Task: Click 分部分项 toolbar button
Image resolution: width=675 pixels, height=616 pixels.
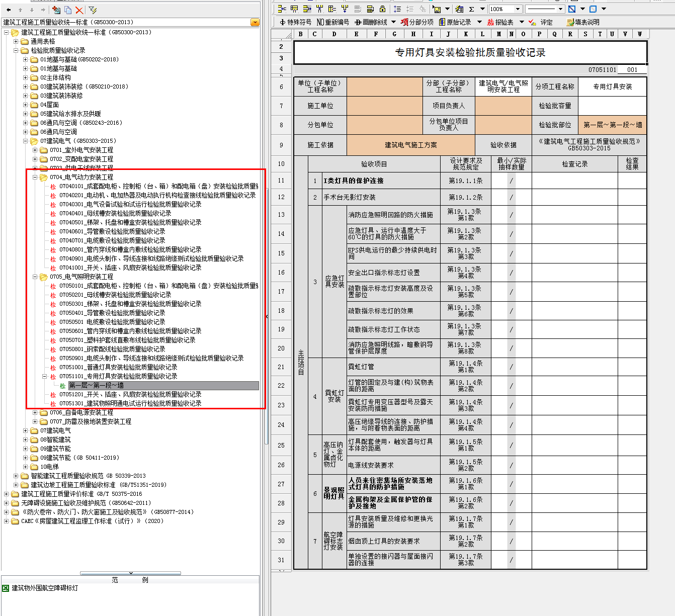Action: click(417, 22)
